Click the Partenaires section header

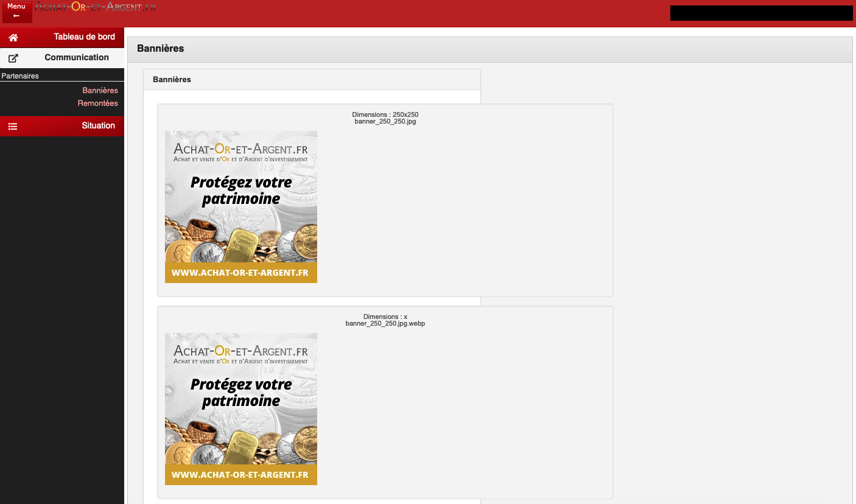19,76
